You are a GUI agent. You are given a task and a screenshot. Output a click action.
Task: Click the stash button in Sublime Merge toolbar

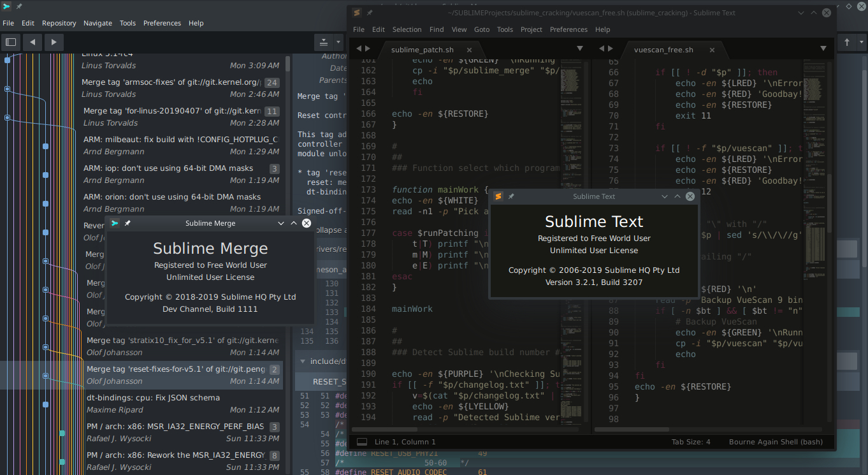(x=323, y=42)
